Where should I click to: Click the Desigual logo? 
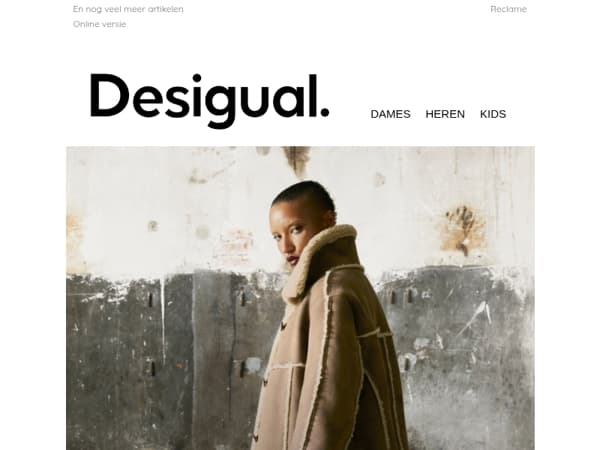[x=209, y=100]
